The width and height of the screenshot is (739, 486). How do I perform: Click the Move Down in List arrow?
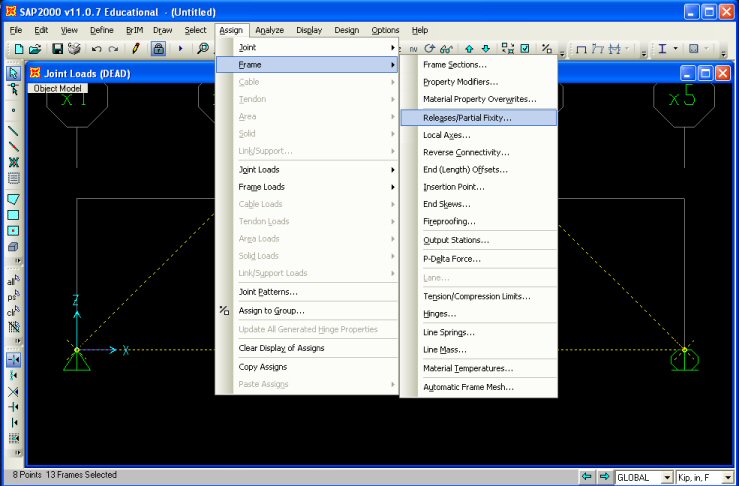click(486, 49)
